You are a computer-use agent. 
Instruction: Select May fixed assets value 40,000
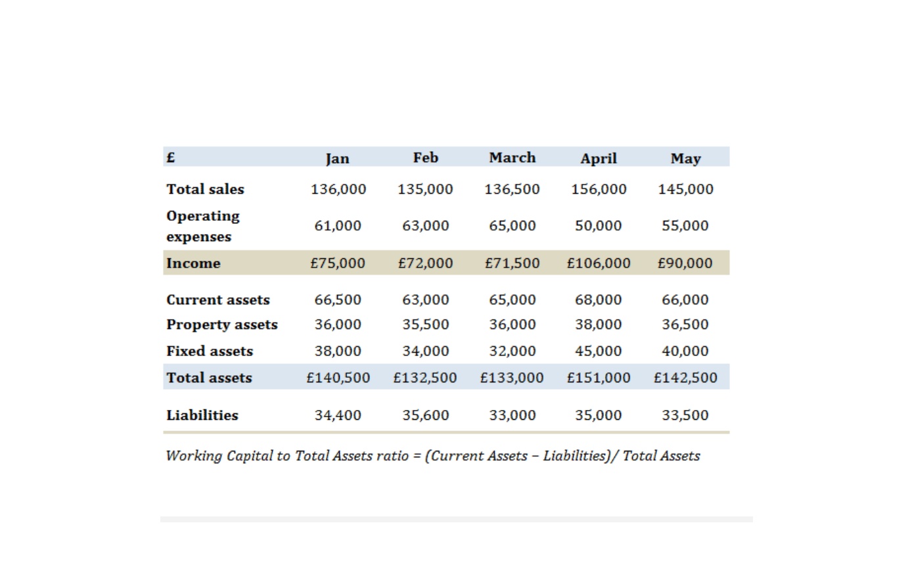coord(685,351)
